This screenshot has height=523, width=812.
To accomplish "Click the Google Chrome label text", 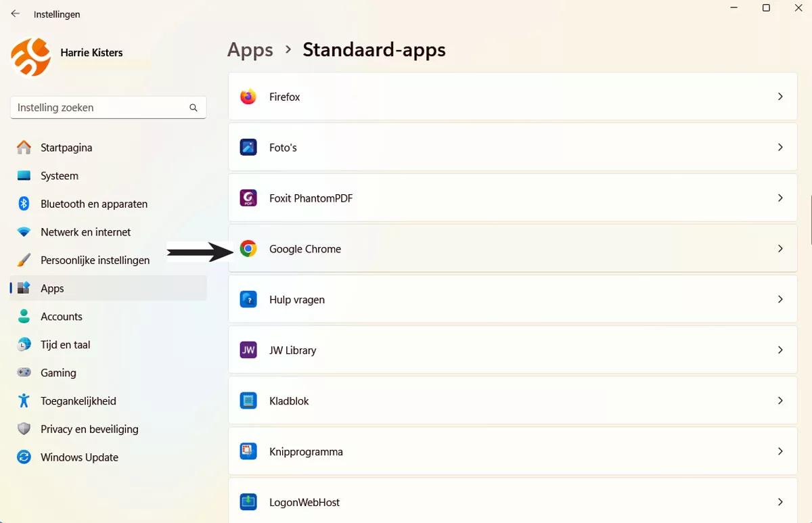I will [305, 249].
